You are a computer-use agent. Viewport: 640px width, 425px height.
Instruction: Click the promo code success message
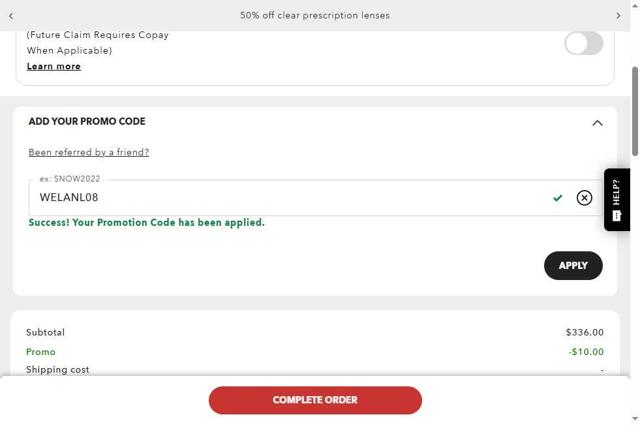click(x=147, y=223)
